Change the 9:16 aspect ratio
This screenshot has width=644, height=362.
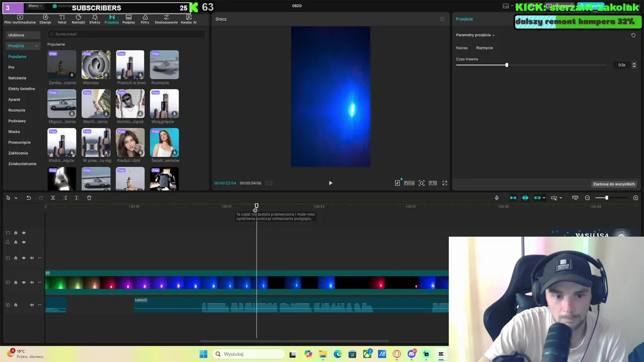433,183
